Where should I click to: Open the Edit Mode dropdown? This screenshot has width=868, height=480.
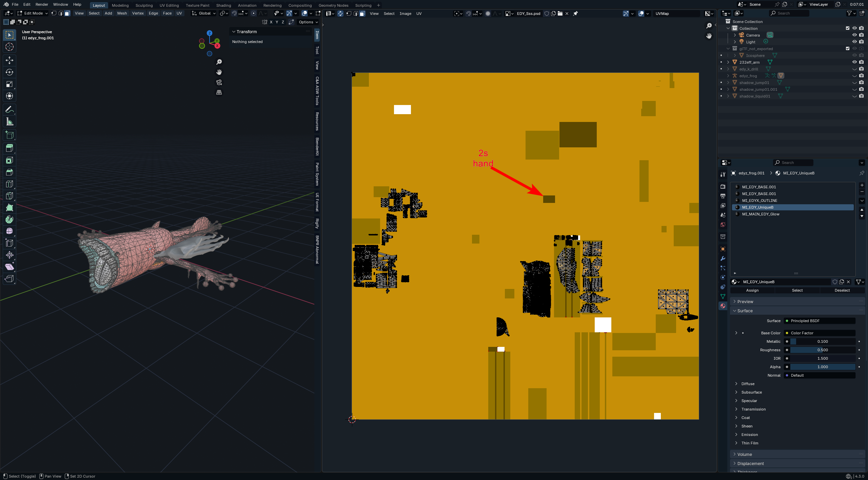pos(33,13)
